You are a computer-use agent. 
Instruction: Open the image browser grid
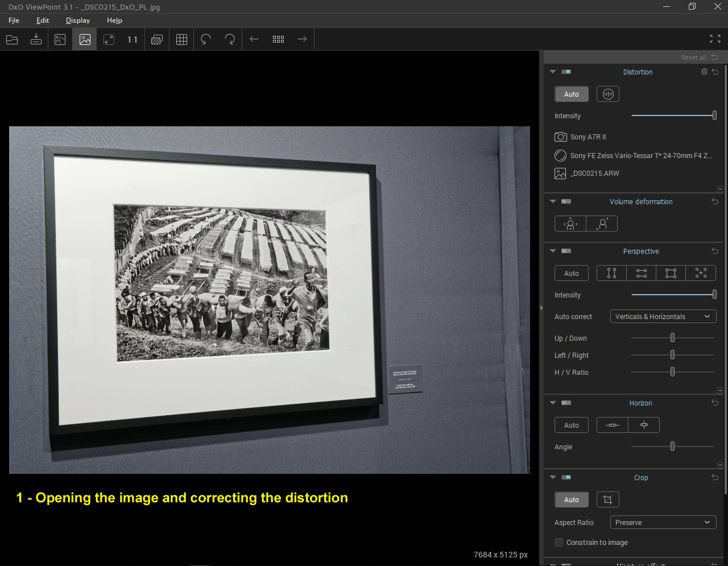278,39
